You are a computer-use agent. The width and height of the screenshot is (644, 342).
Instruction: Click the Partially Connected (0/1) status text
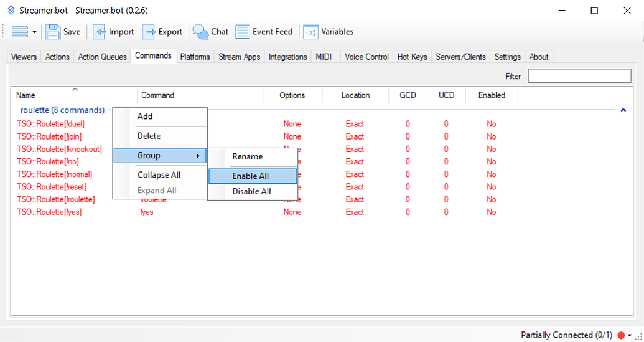[x=566, y=335]
